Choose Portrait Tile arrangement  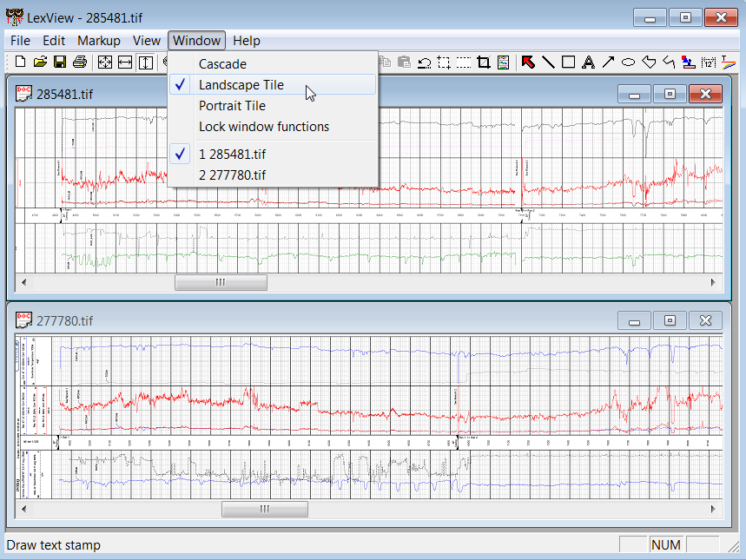pos(273,106)
